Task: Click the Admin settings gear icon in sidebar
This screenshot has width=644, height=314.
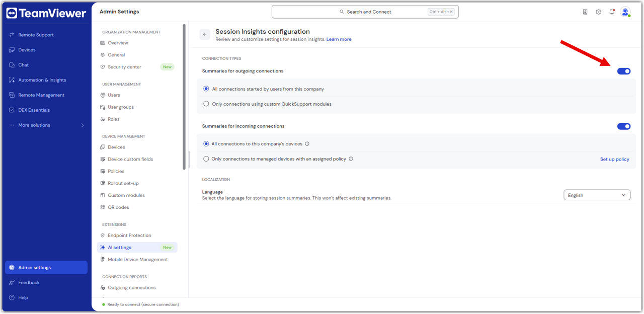Action: 12,268
